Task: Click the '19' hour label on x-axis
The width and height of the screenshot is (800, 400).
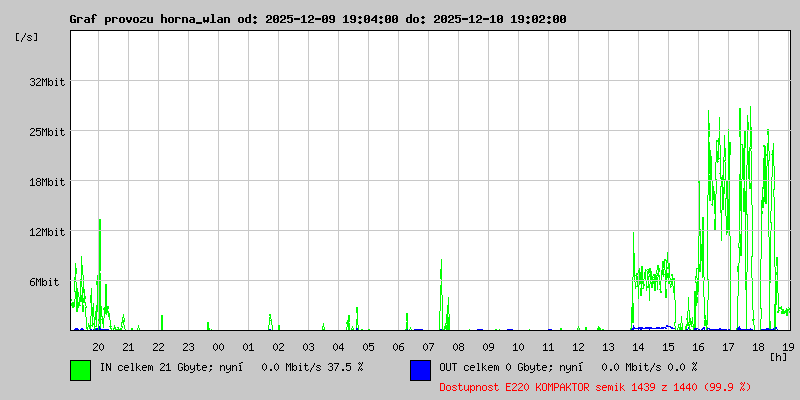Action: [787, 347]
